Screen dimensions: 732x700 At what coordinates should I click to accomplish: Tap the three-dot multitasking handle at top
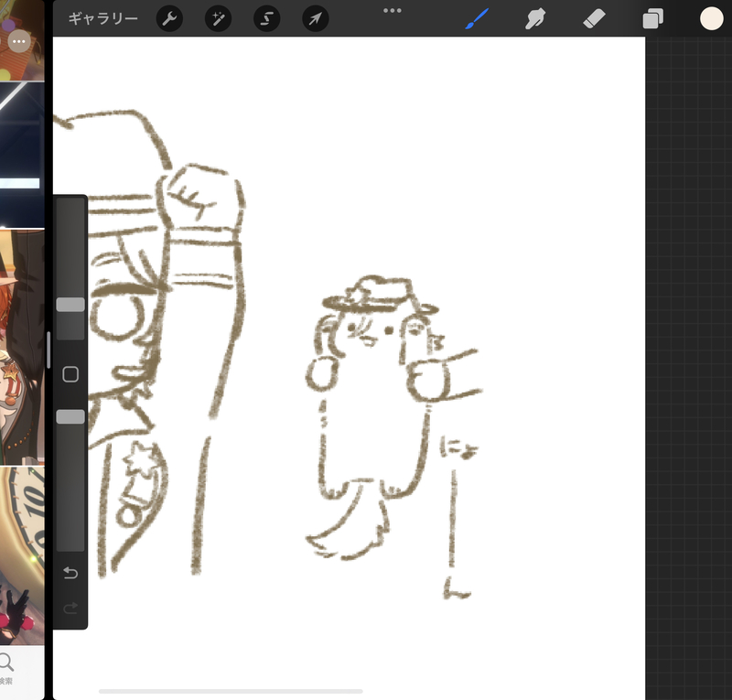(x=393, y=10)
